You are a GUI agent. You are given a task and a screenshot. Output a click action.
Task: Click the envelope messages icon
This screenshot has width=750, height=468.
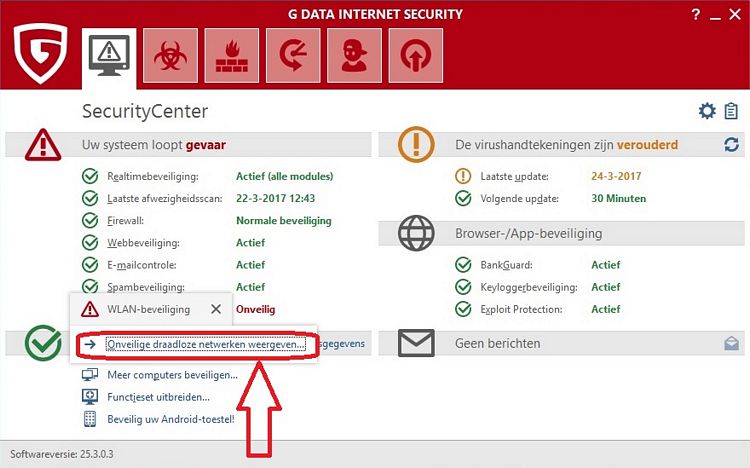click(416, 343)
